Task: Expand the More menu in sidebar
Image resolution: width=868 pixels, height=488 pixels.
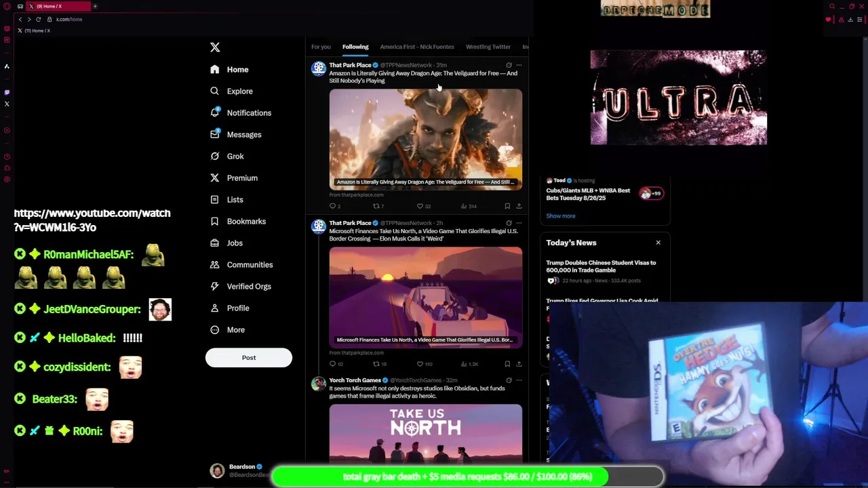Action: coord(228,329)
